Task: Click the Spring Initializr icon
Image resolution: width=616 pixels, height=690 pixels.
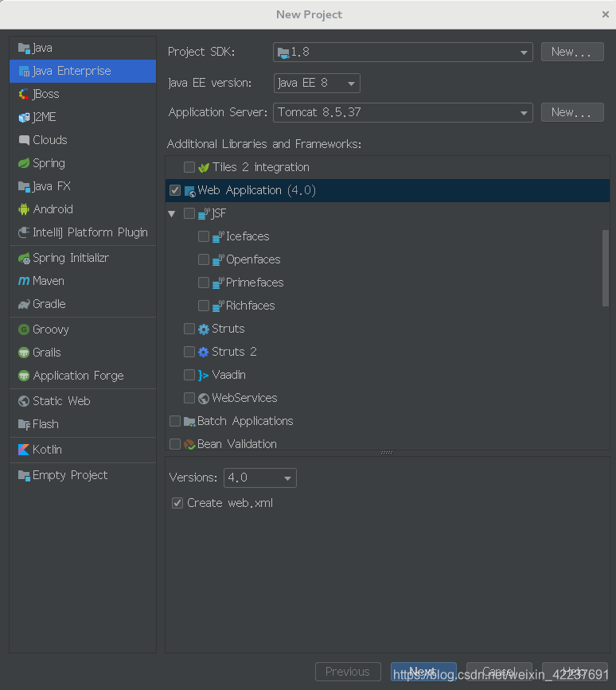Action: click(24, 259)
